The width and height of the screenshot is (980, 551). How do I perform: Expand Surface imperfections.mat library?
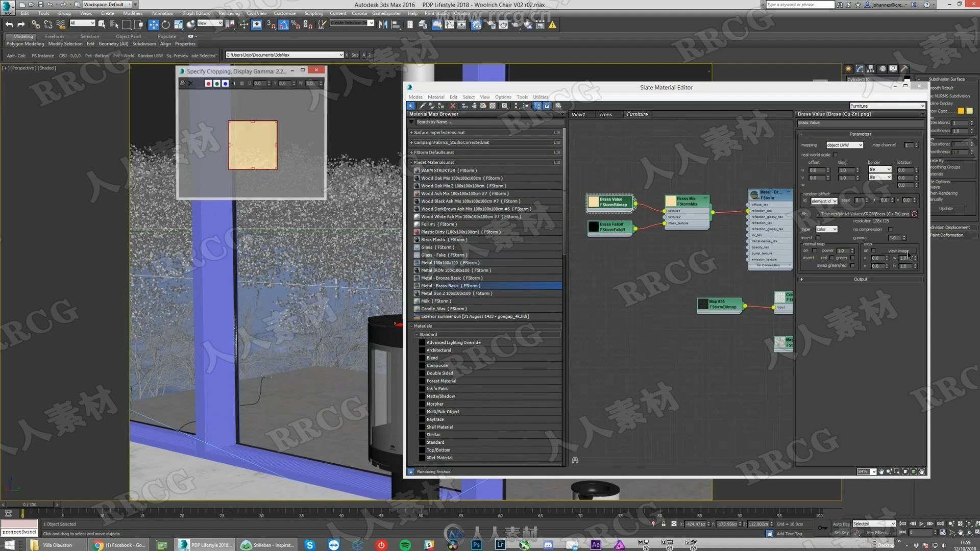click(x=411, y=133)
